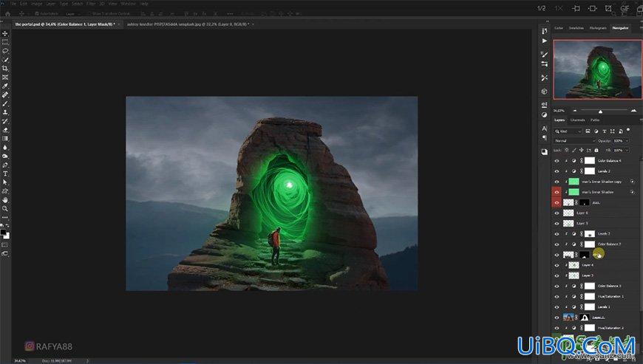Open the Opacity value dropdown

point(627,141)
